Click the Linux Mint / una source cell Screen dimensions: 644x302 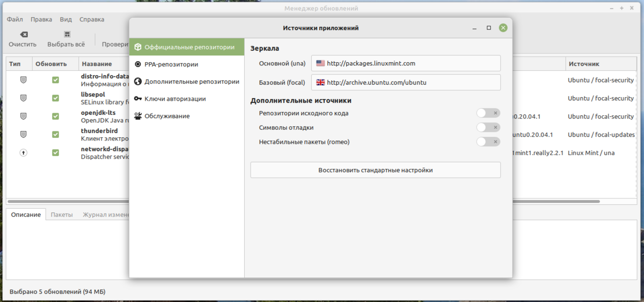[591, 153]
